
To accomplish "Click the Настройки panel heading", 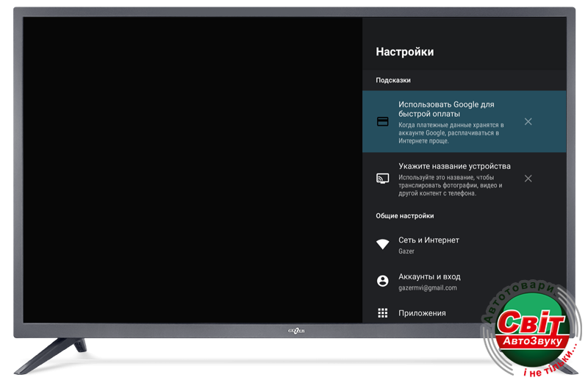I will click(404, 52).
